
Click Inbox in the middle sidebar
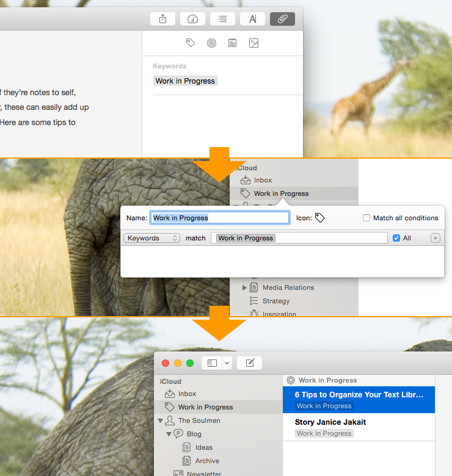(263, 180)
